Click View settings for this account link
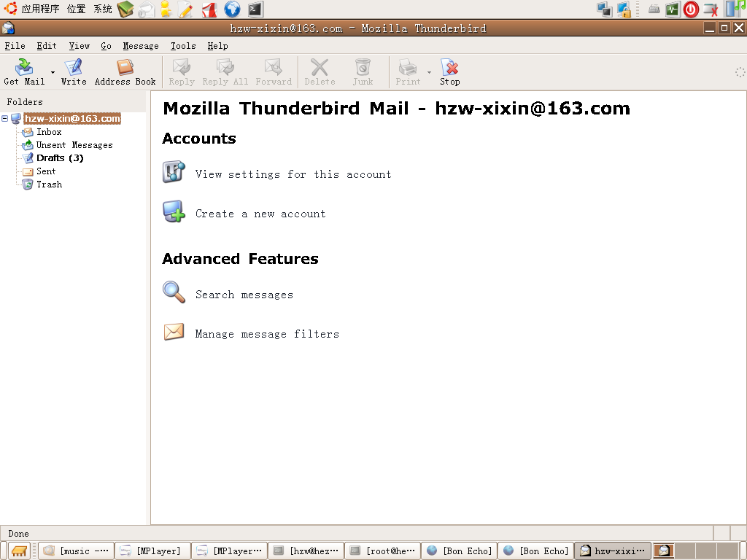The height and width of the screenshot is (560, 747). (x=293, y=174)
